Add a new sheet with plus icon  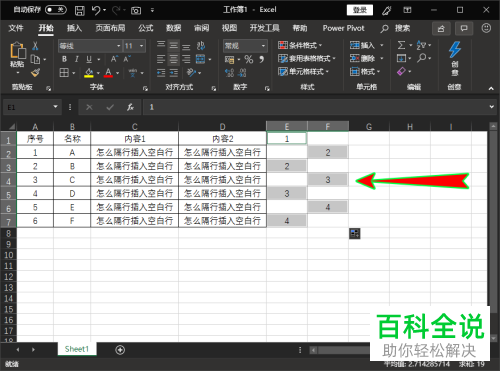(120, 350)
